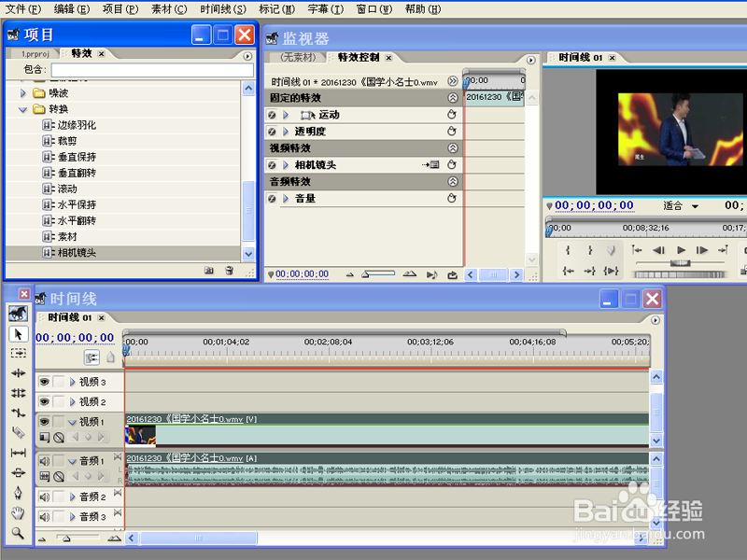This screenshot has width=747, height=560.
Task: Play the program monitor
Action: 682,250
